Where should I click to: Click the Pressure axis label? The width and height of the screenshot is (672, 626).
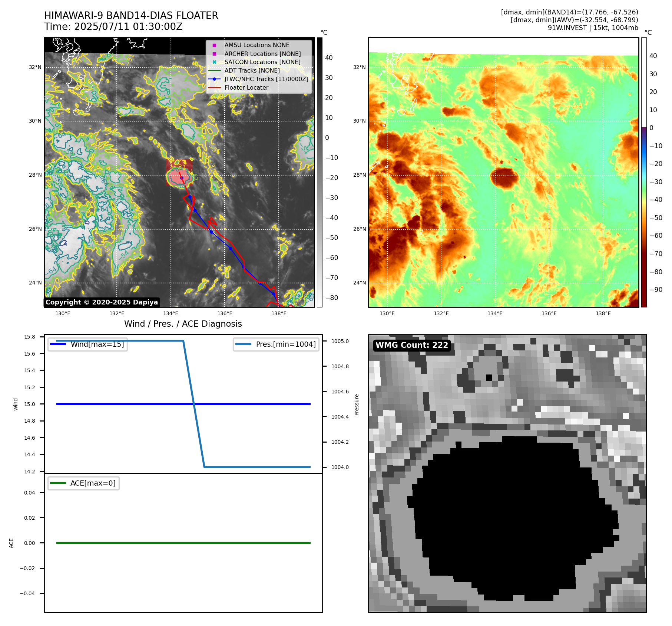357,404
